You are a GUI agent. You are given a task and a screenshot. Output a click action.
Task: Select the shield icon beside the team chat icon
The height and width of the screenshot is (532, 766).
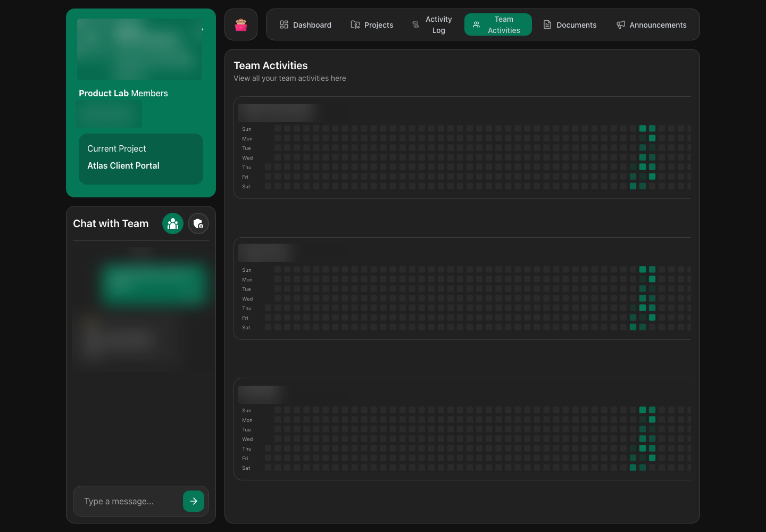coord(198,223)
